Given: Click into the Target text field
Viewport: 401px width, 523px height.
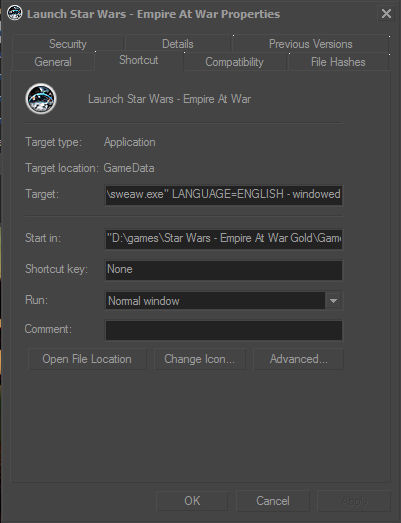Looking at the screenshot, I should [224, 195].
